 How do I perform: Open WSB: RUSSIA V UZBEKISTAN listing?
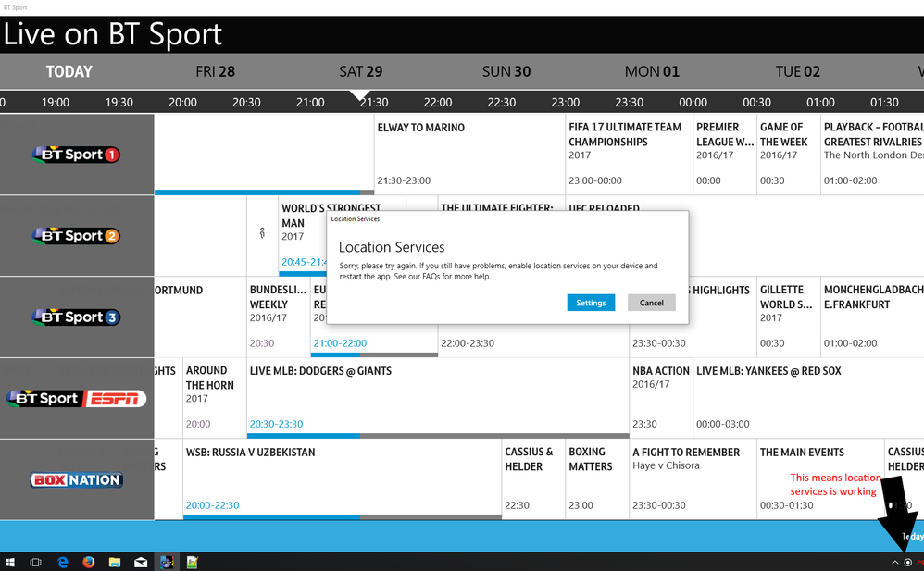tap(343, 478)
